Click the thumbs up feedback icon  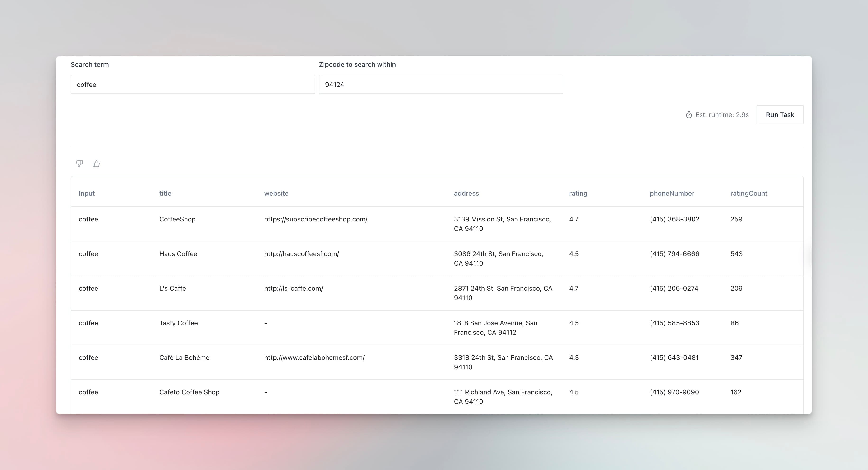click(96, 164)
